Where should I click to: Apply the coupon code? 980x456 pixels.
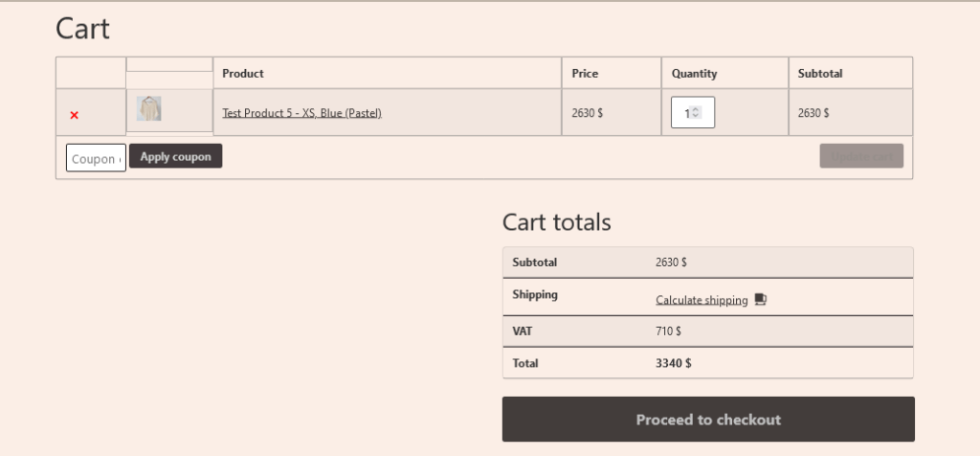coord(176,156)
